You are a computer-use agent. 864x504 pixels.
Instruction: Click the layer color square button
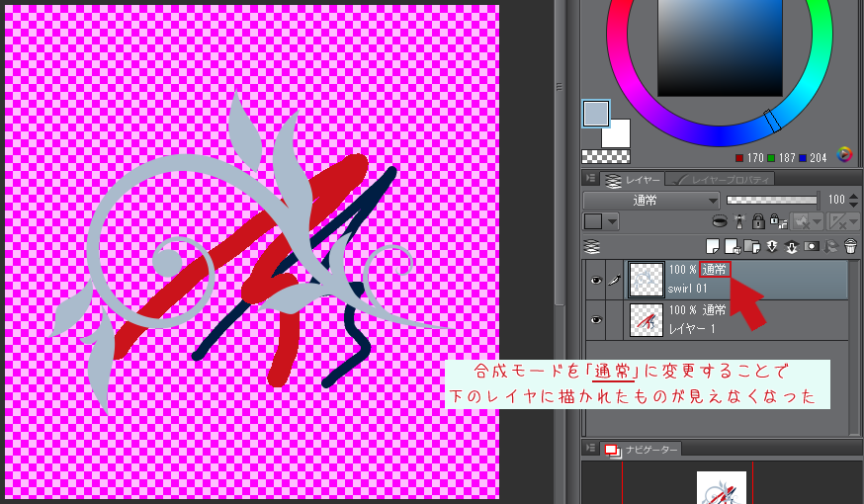[593, 221]
